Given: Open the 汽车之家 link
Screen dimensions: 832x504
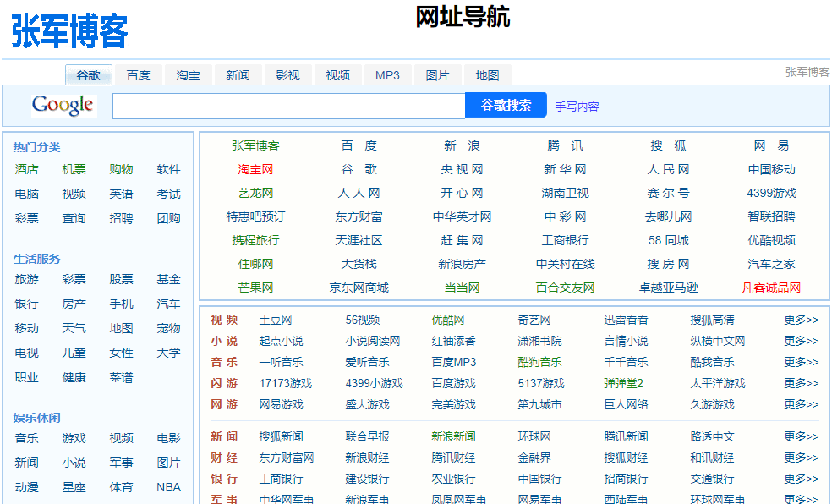Looking at the screenshot, I should [x=772, y=264].
